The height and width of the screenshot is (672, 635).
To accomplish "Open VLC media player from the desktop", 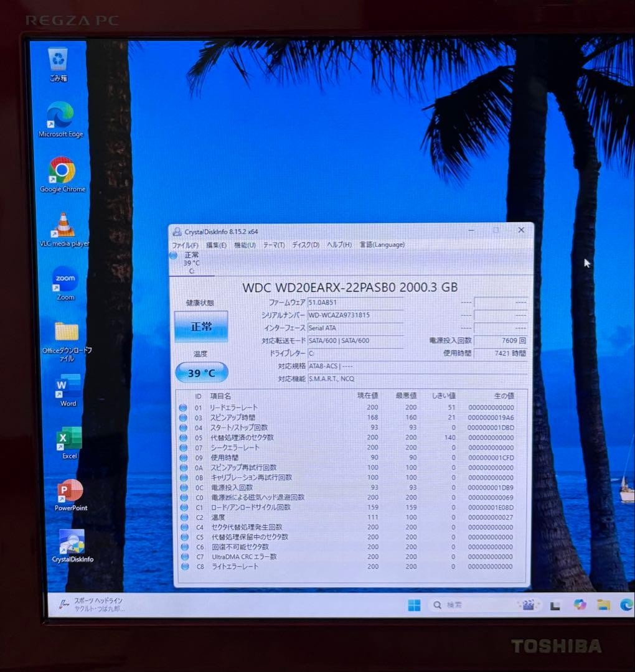I will click(63, 223).
